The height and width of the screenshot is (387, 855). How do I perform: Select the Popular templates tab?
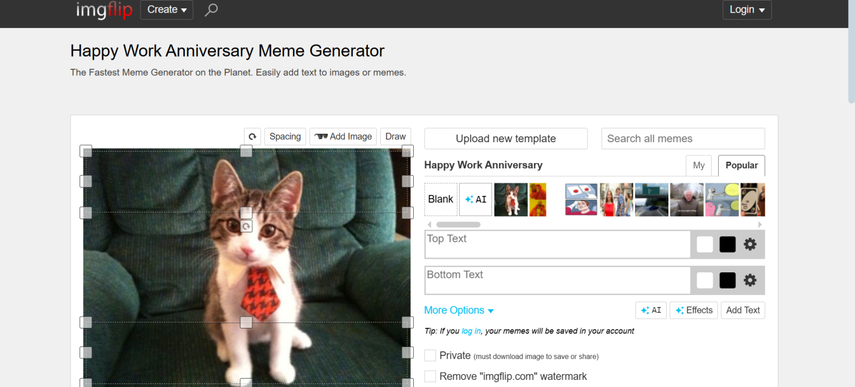pos(742,166)
